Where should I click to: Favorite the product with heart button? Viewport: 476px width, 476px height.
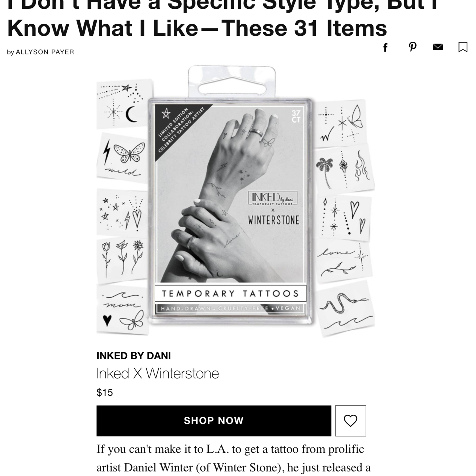coord(350,421)
